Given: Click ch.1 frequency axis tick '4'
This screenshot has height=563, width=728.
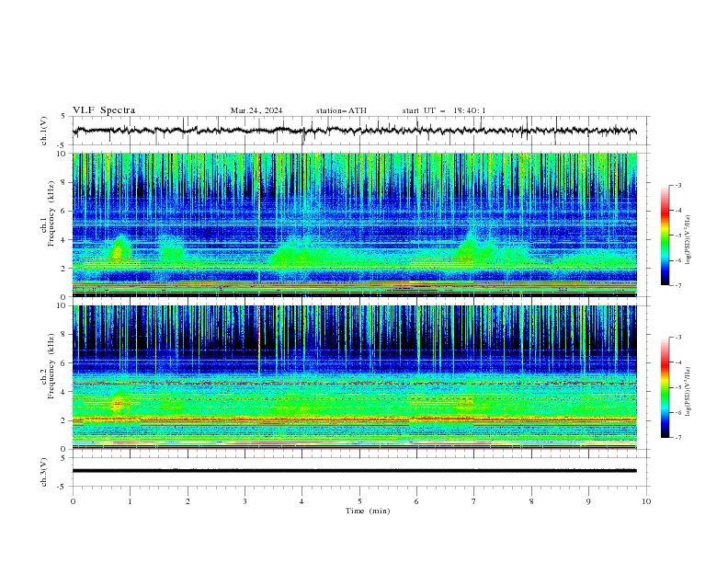Looking at the screenshot, I should click(64, 240).
